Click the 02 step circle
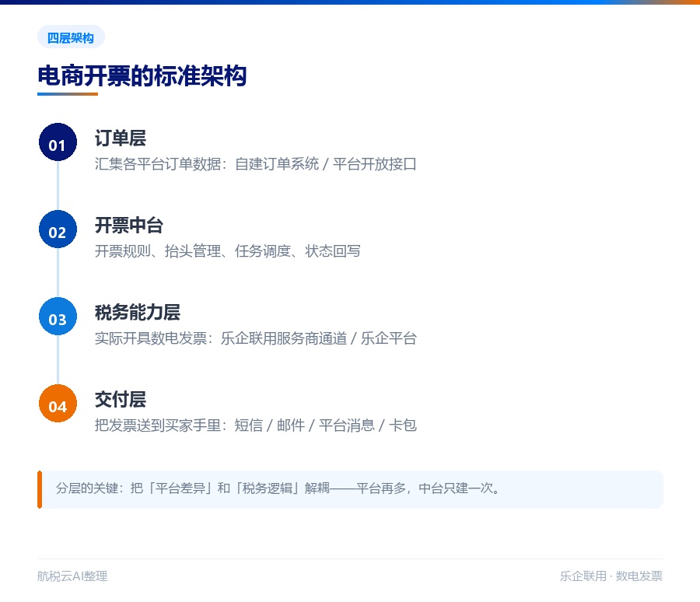This screenshot has height=602, width=700. click(x=58, y=229)
